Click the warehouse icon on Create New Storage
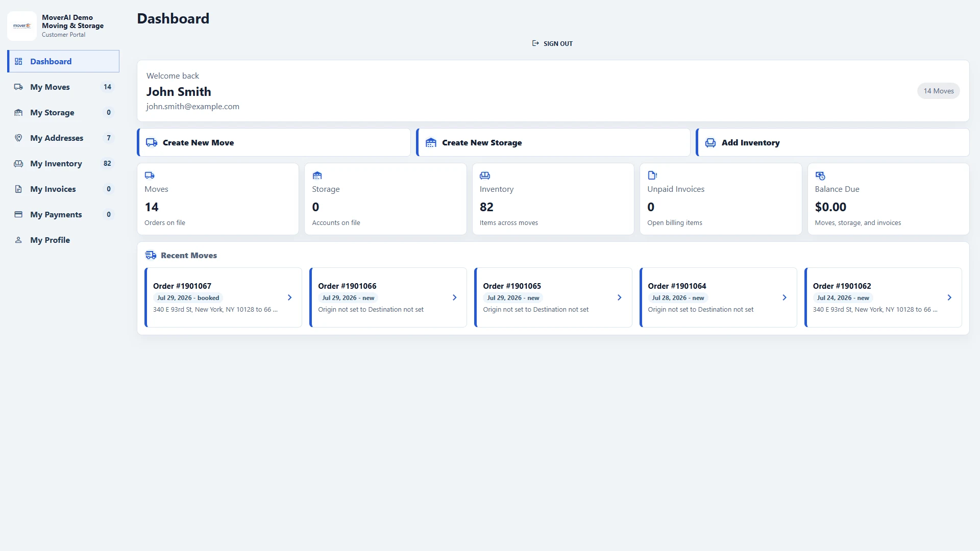 (431, 142)
